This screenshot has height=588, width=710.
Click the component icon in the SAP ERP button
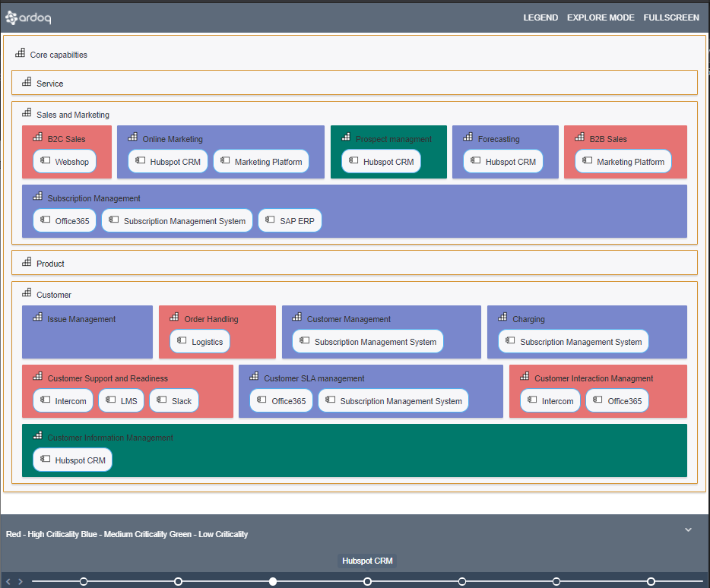click(x=271, y=220)
